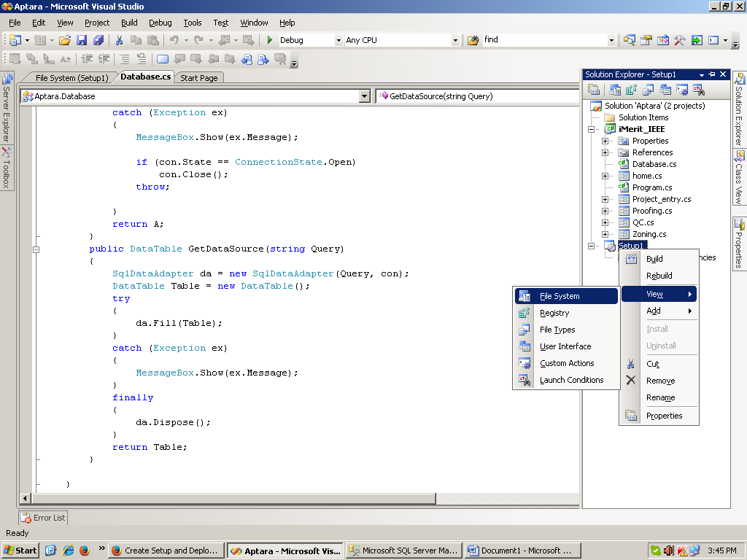Switch to the Start Page tab
Screen dimensions: 747x560
point(198,77)
